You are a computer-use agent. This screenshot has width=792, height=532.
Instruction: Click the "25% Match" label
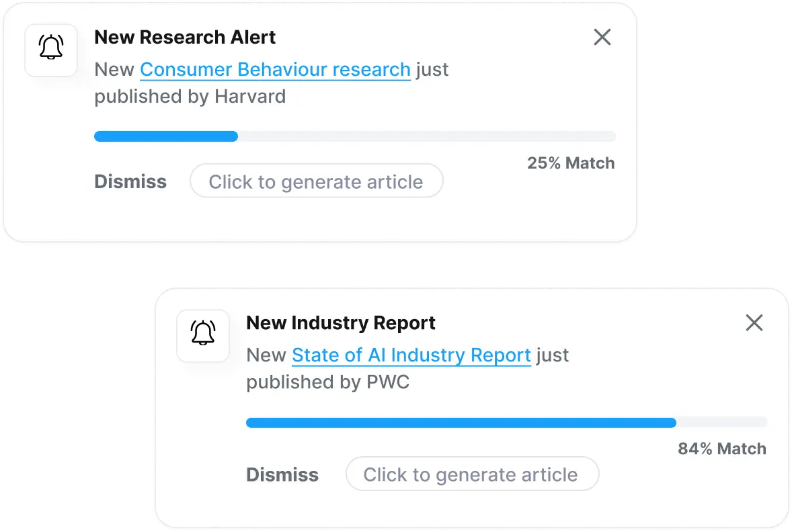(x=571, y=163)
